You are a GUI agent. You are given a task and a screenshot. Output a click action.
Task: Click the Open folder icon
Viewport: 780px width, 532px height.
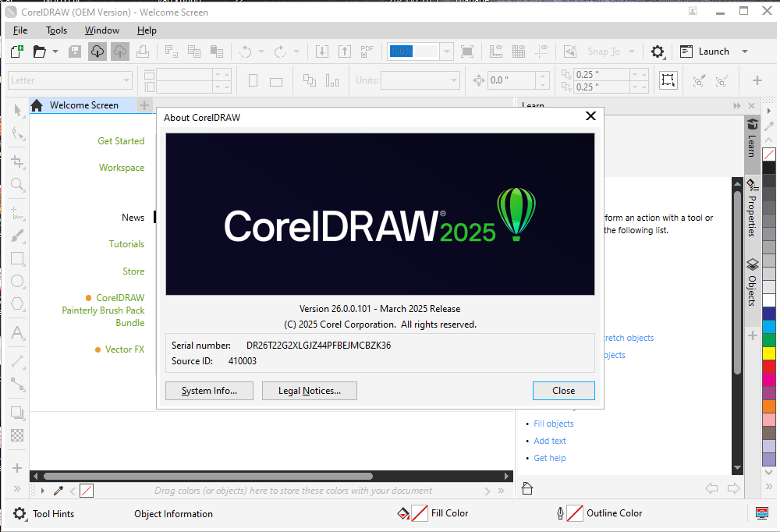[39, 51]
